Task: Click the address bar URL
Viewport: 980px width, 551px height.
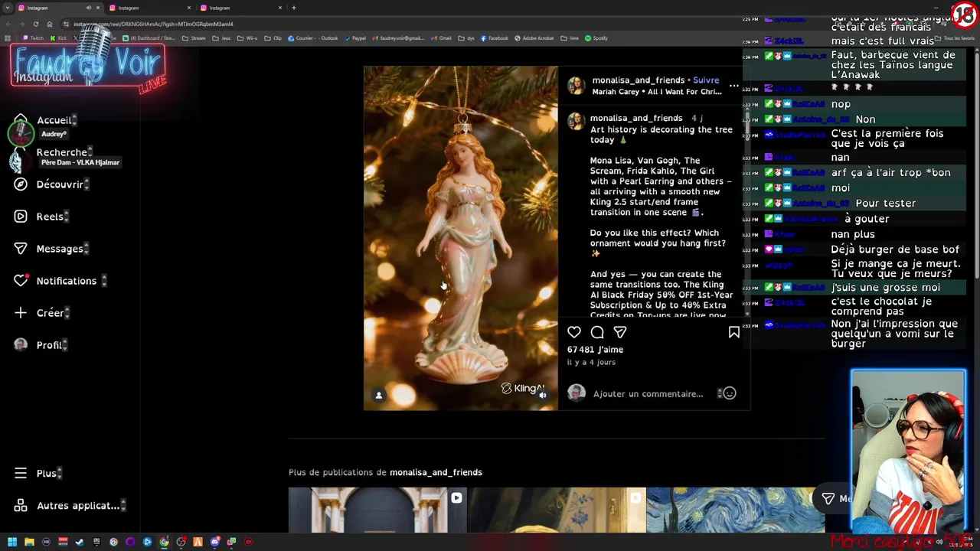Action: 153,24
